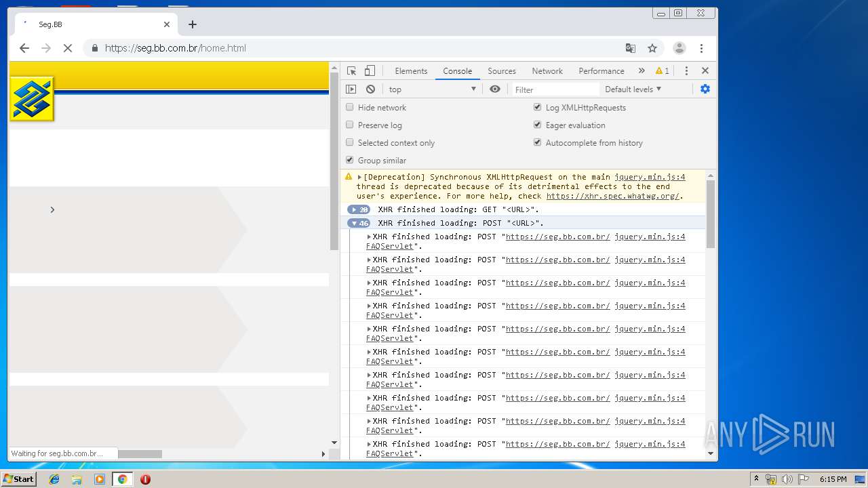The height and width of the screenshot is (488, 868).
Task: Open the Chrome profile avatar
Action: coord(679,48)
